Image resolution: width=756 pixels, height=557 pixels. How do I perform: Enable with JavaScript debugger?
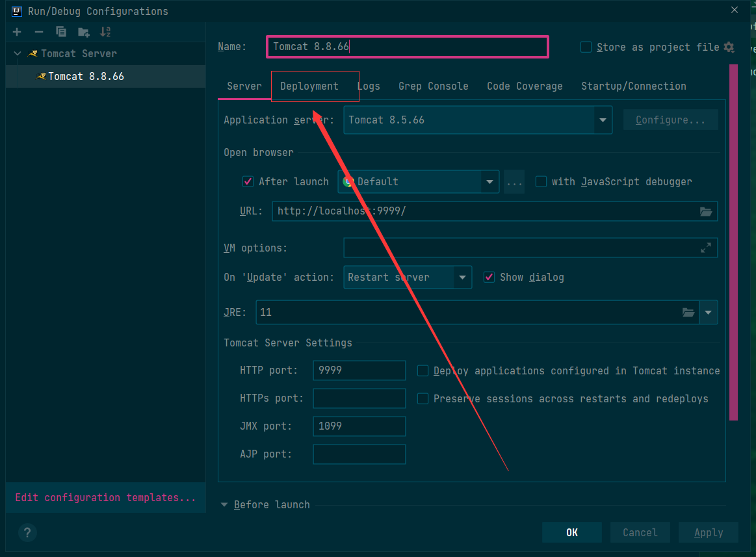pyautogui.click(x=541, y=182)
